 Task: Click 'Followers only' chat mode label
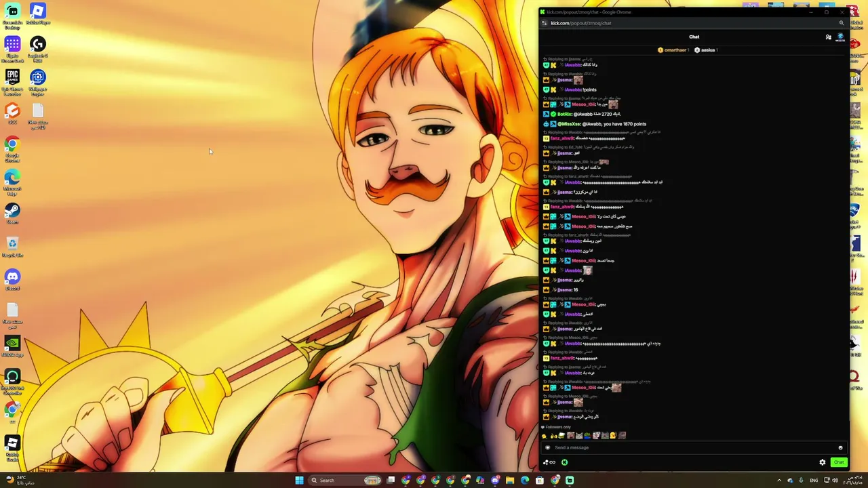(x=558, y=427)
